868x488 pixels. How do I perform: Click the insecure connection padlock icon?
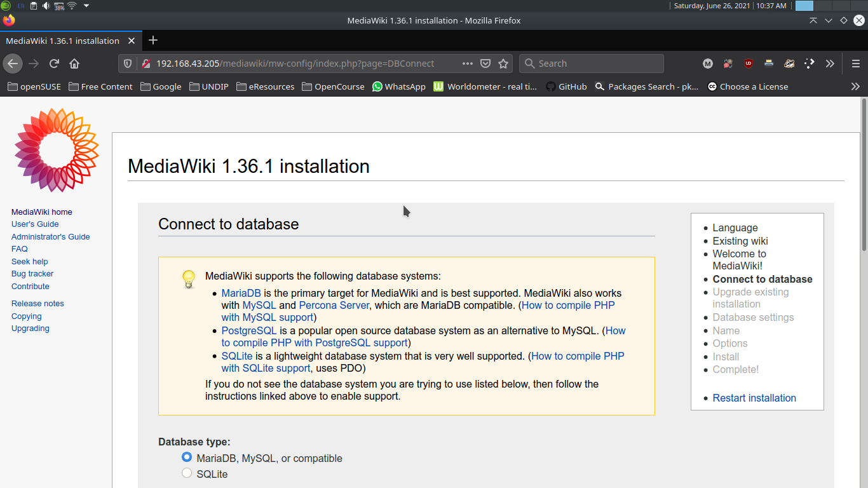point(146,64)
